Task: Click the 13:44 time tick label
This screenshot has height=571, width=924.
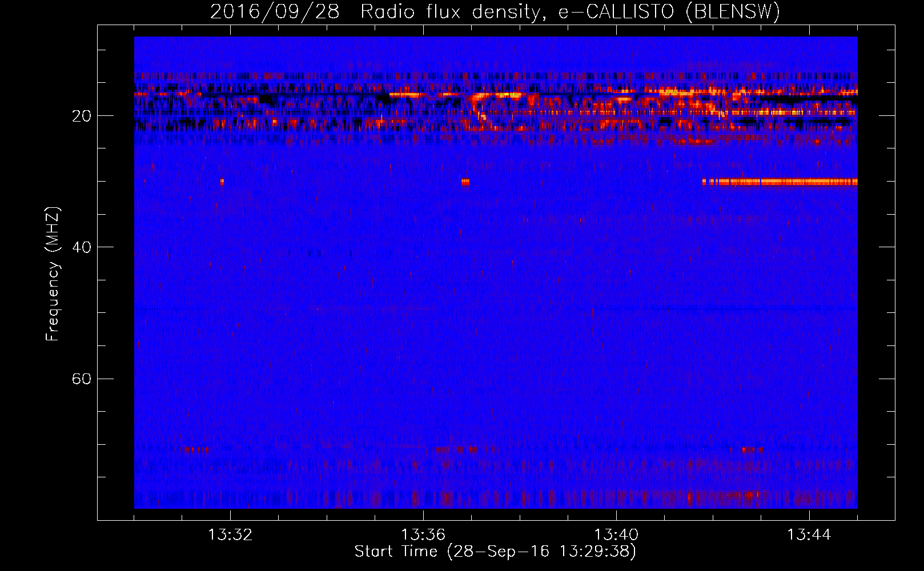Action: [809, 535]
